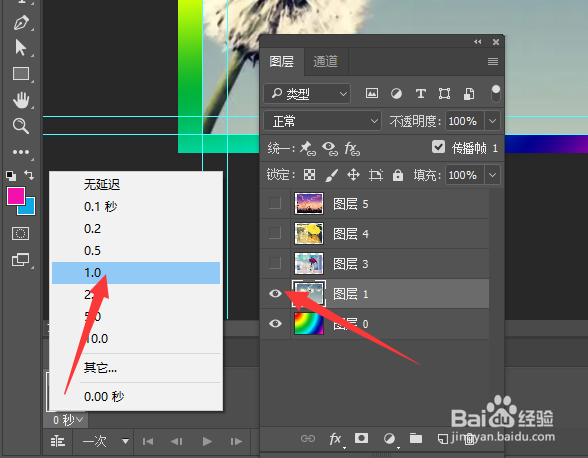The height and width of the screenshot is (458, 588).
Task: Lock artboard nesting icon
Action: pos(376,175)
